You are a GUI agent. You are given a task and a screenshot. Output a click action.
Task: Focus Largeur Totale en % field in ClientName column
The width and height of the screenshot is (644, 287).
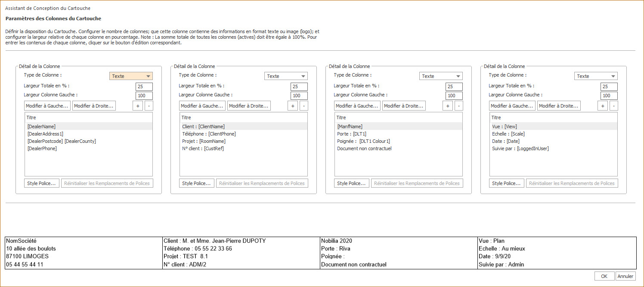[299, 86]
